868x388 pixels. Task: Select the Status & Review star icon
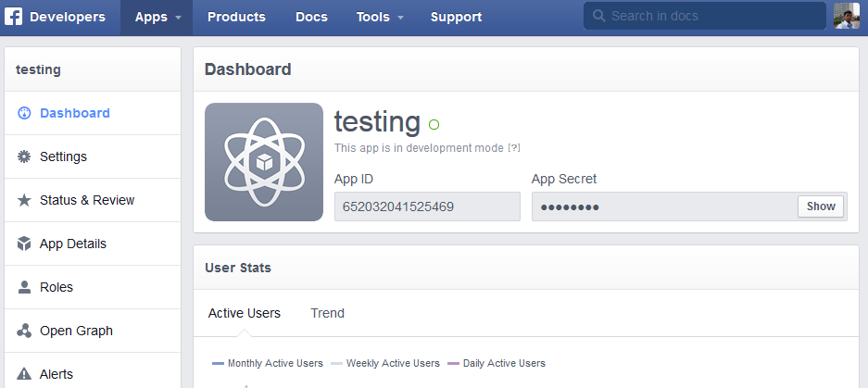point(24,200)
